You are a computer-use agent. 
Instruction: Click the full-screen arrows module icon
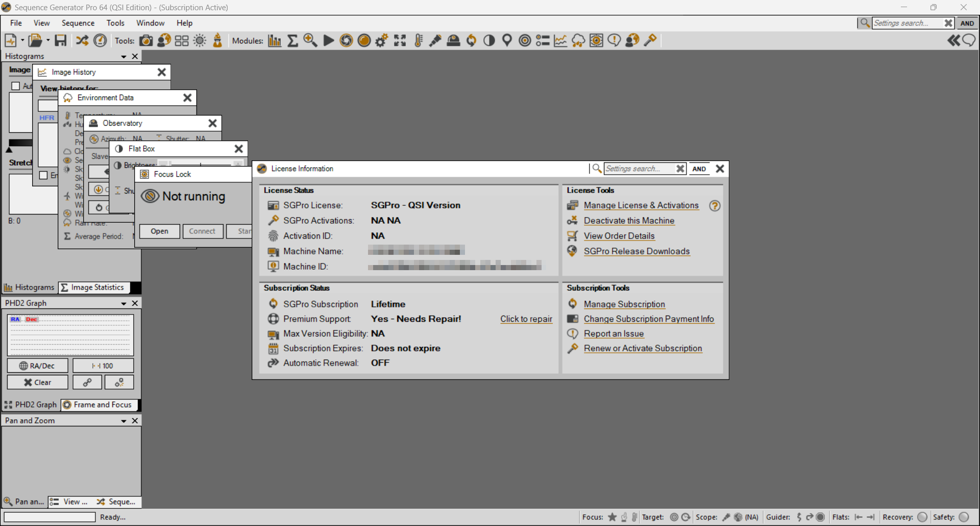(400, 40)
